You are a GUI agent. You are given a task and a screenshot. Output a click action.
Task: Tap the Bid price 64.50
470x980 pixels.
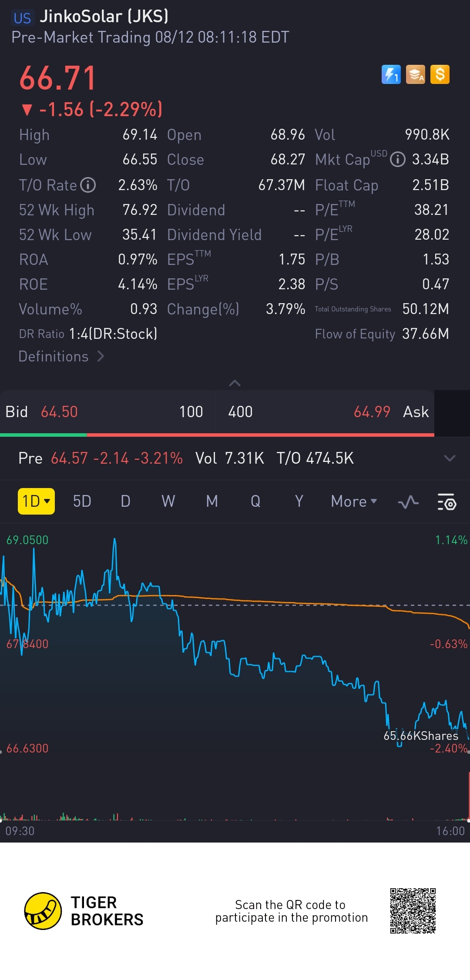coord(59,412)
